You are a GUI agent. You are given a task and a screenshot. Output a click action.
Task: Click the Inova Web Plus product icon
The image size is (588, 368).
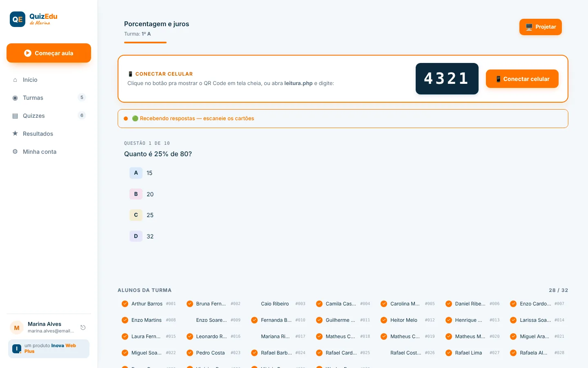click(17, 348)
